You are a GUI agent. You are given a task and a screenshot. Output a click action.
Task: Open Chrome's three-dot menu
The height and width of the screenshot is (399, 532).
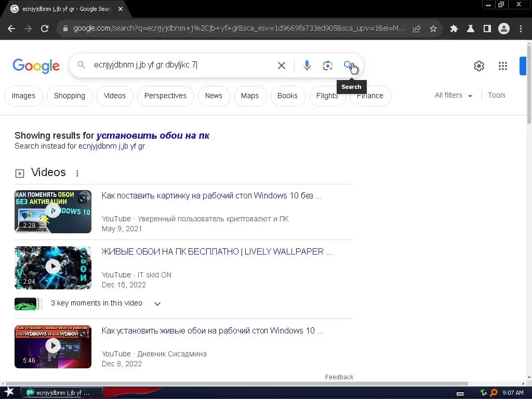click(x=521, y=29)
